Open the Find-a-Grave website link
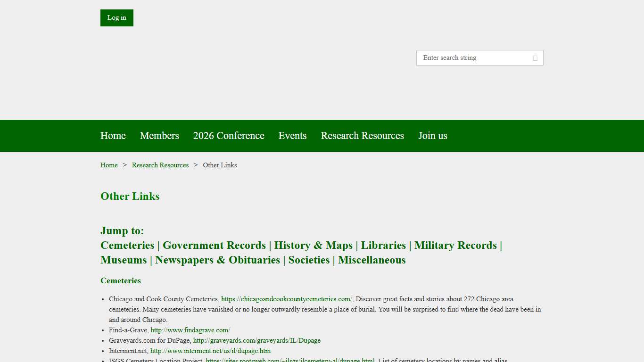 point(190,330)
